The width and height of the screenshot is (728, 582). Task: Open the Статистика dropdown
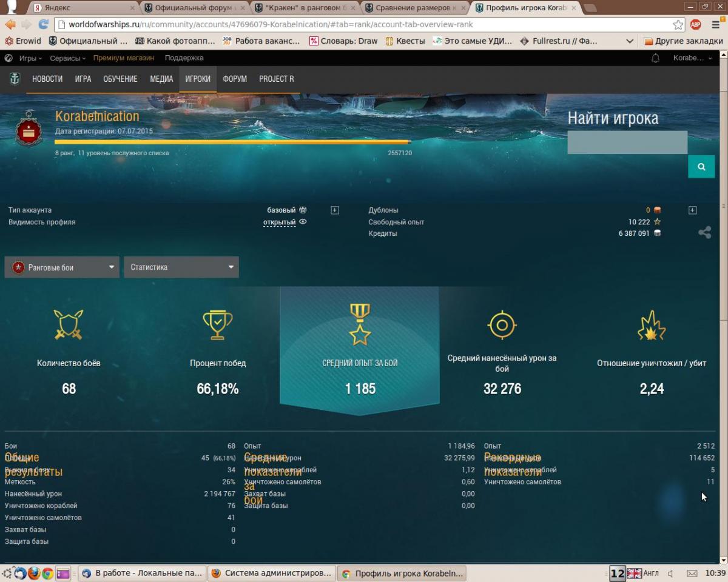pos(181,267)
